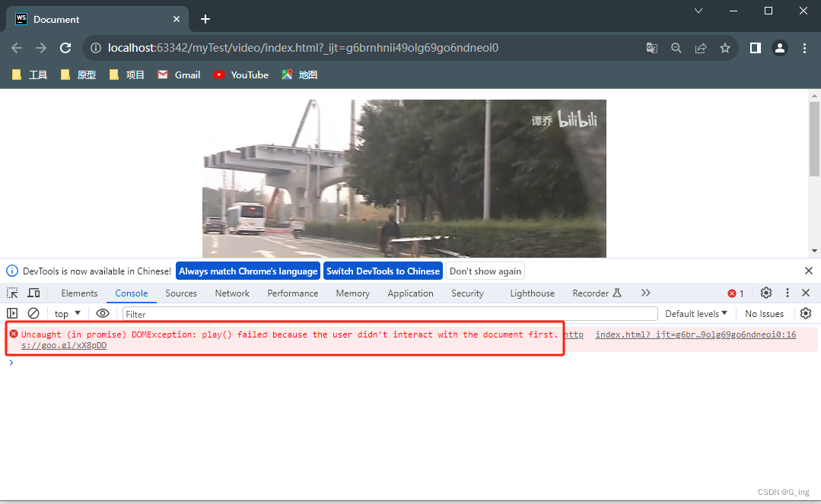Reload the page
This screenshot has height=504, width=821.
(65, 48)
